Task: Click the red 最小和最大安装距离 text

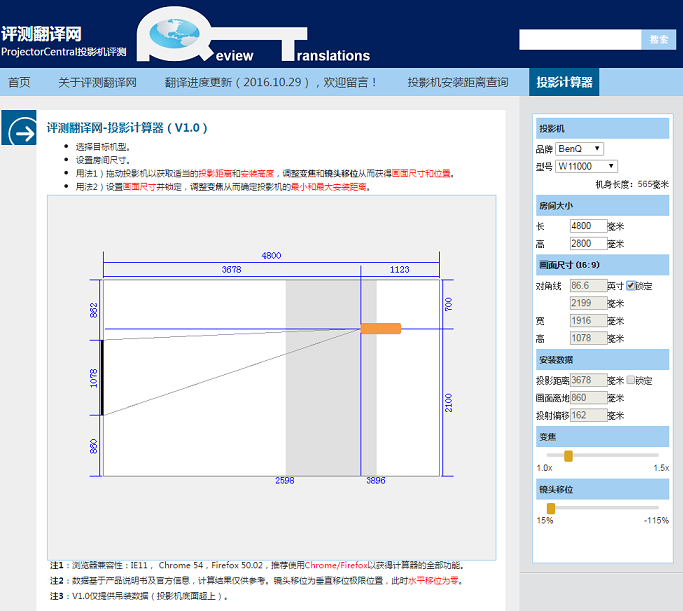Action: (328, 187)
